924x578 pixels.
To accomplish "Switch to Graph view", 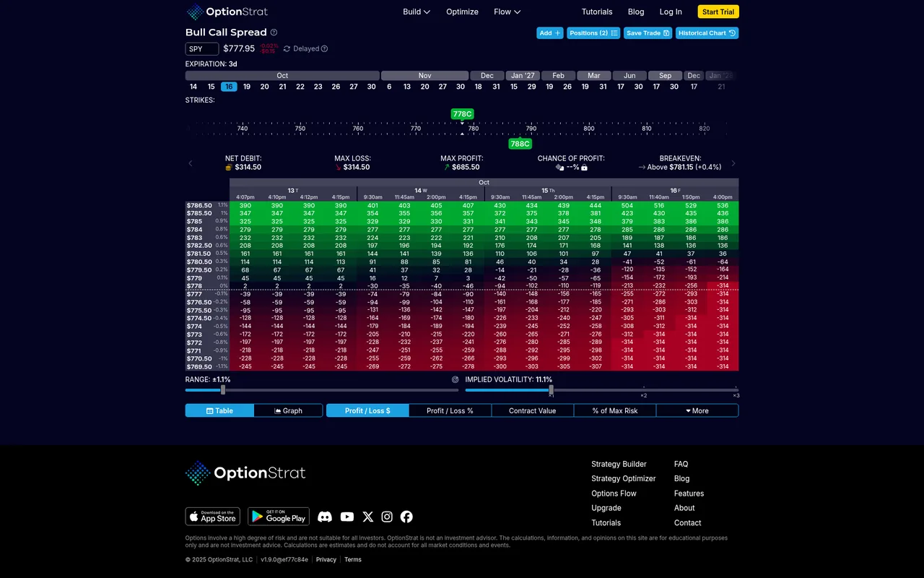I will 288,410.
